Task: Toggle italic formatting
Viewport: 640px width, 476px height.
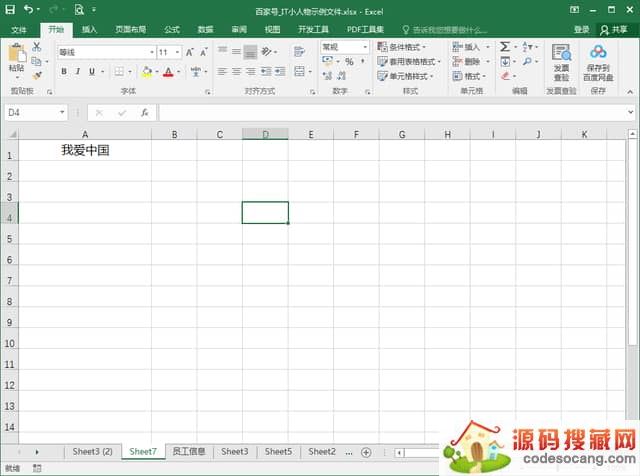Action: [x=78, y=71]
